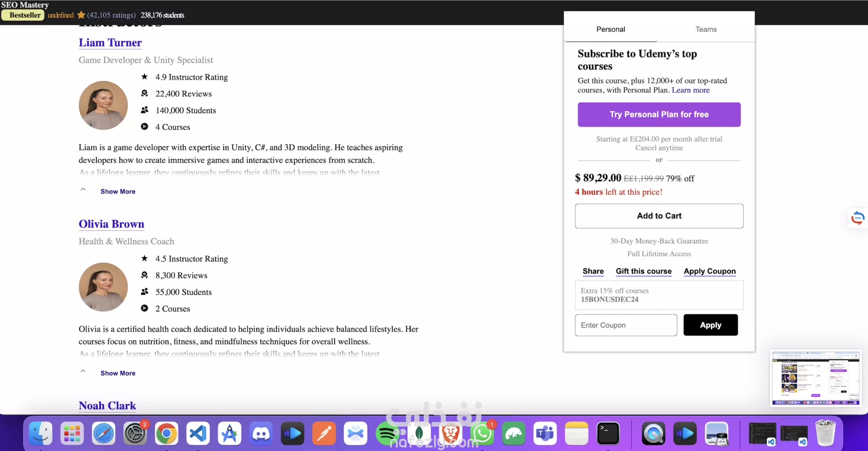Image resolution: width=868 pixels, height=451 pixels.
Task: Click Gift this course
Action: (644, 271)
